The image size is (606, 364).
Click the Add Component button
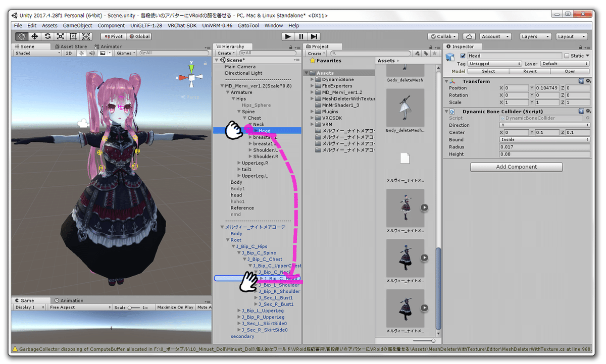click(x=516, y=167)
